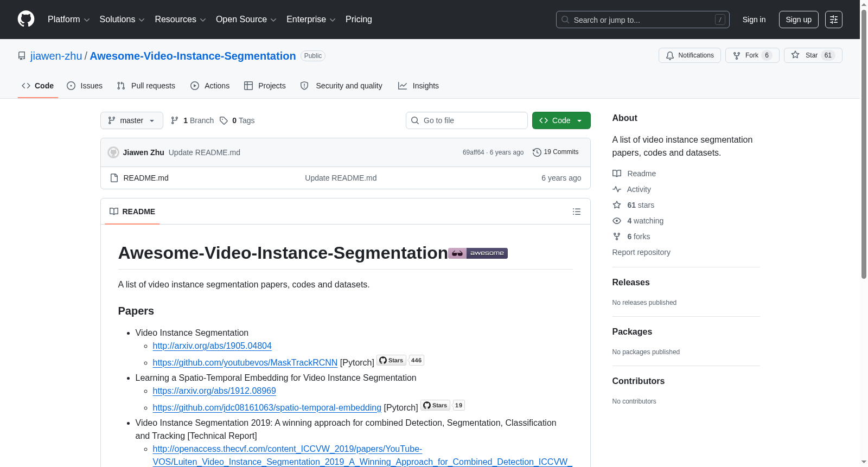
Task: Click the 19 Commits history icon
Action: coord(537,152)
